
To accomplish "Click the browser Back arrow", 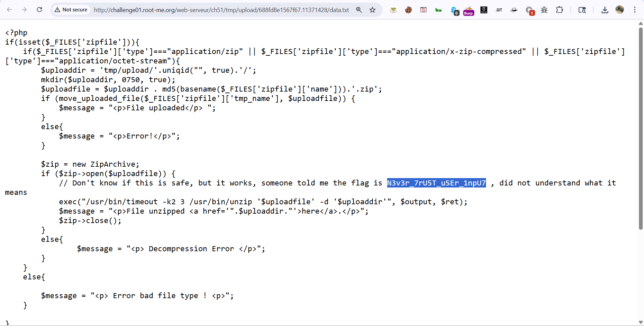I will (x=9, y=10).
